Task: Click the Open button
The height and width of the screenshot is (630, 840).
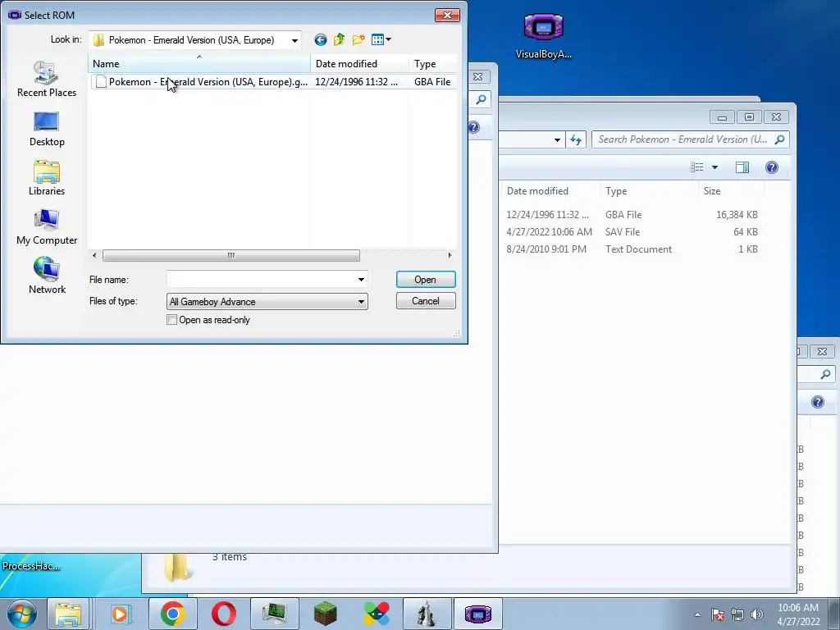Action: (x=426, y=280)
